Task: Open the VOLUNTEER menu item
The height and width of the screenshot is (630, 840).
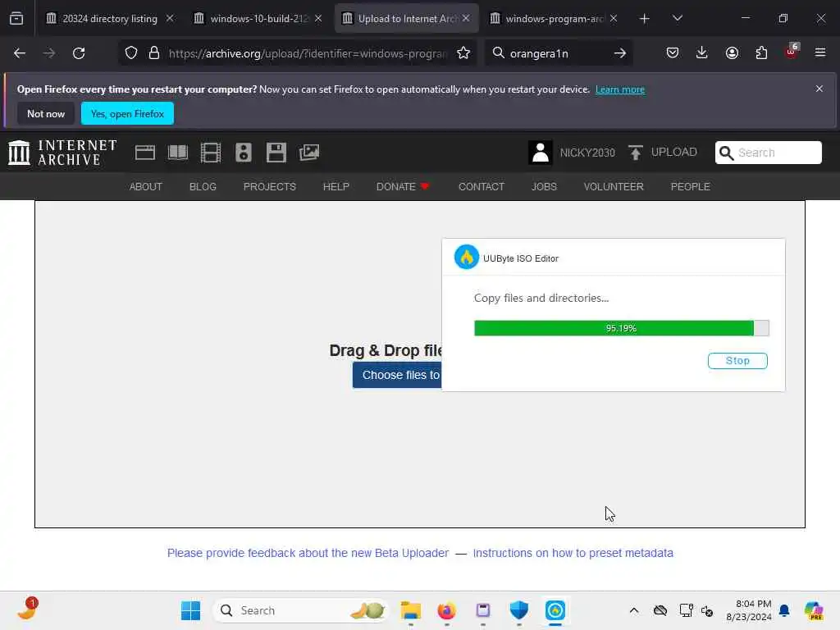Action: (x=614, y=187)
